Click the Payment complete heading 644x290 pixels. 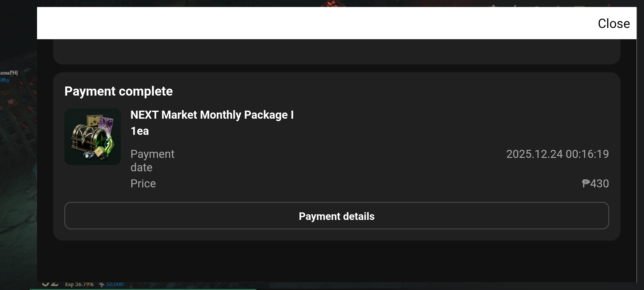pyautogui.click(x=119, y=91)
